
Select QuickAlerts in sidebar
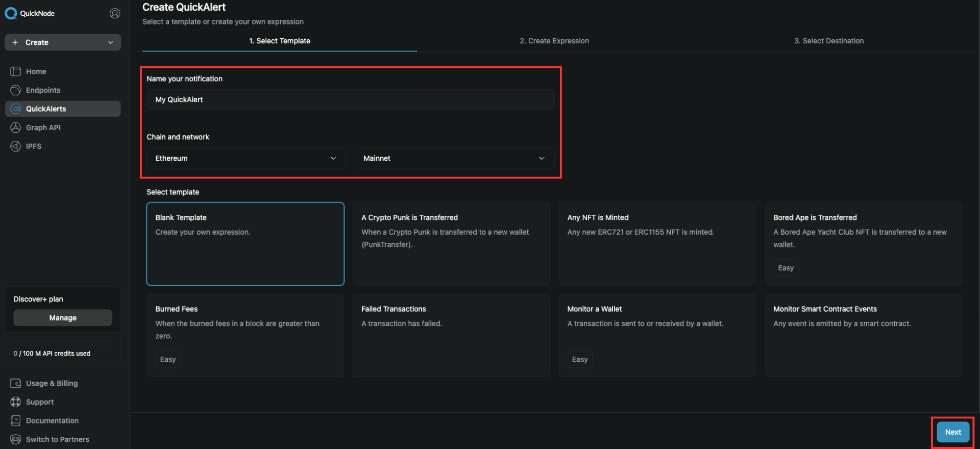(63, 109)
